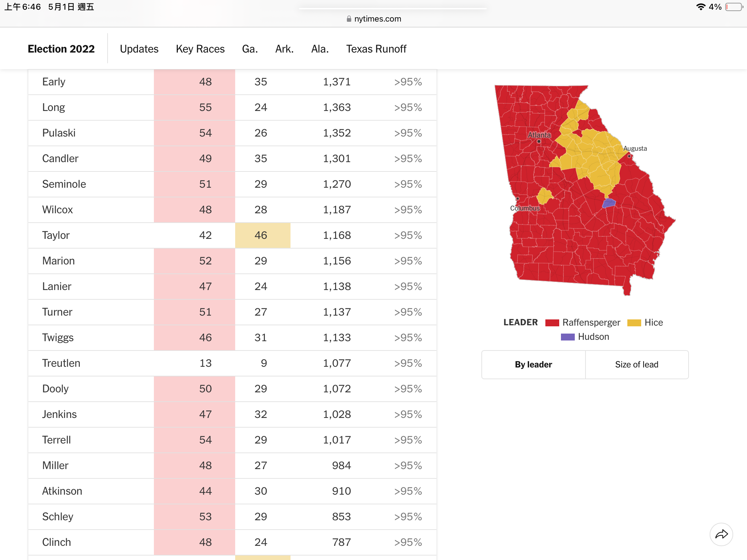Select the Taylor county row

point(232,235)
